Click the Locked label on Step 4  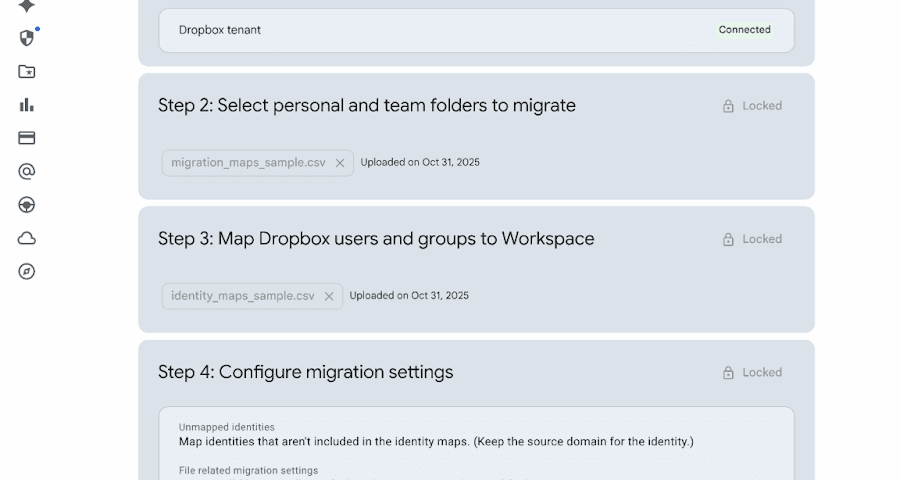[761, 372]
